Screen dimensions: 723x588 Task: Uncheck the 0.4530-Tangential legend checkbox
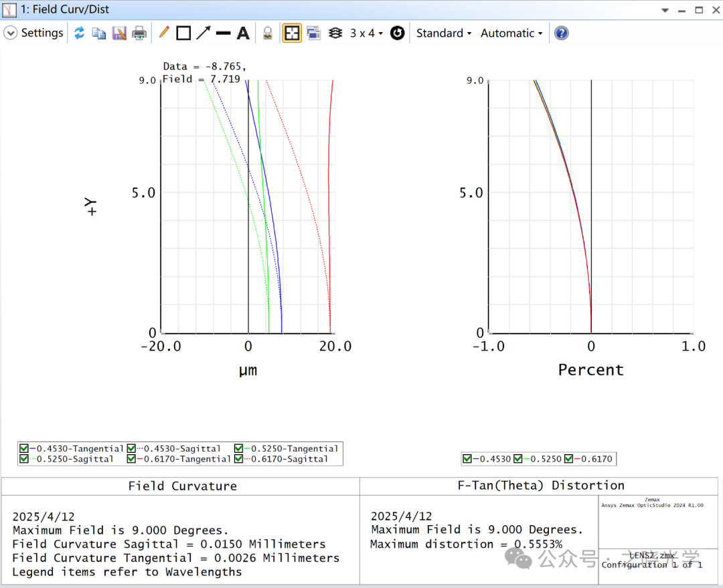[x=24, y=448]
